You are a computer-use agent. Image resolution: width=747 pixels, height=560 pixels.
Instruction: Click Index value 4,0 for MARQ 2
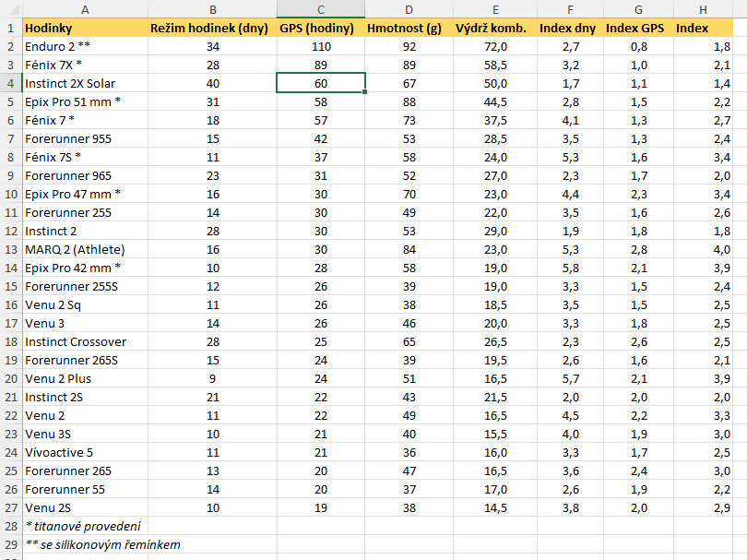click(703, 250)
